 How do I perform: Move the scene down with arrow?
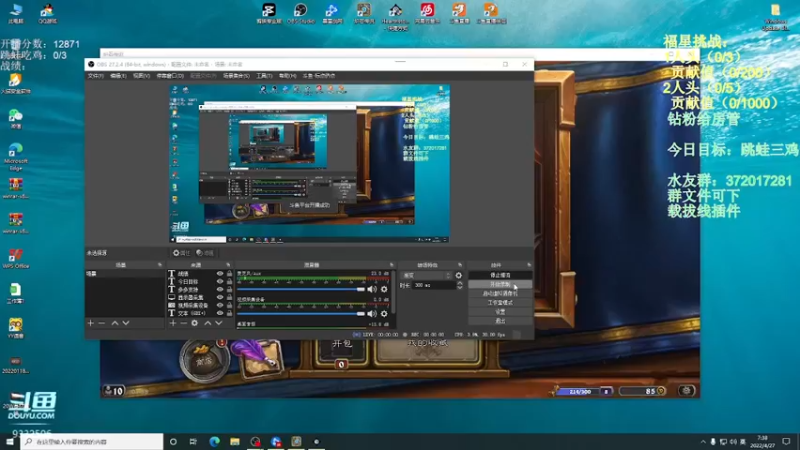pos(126,323)
